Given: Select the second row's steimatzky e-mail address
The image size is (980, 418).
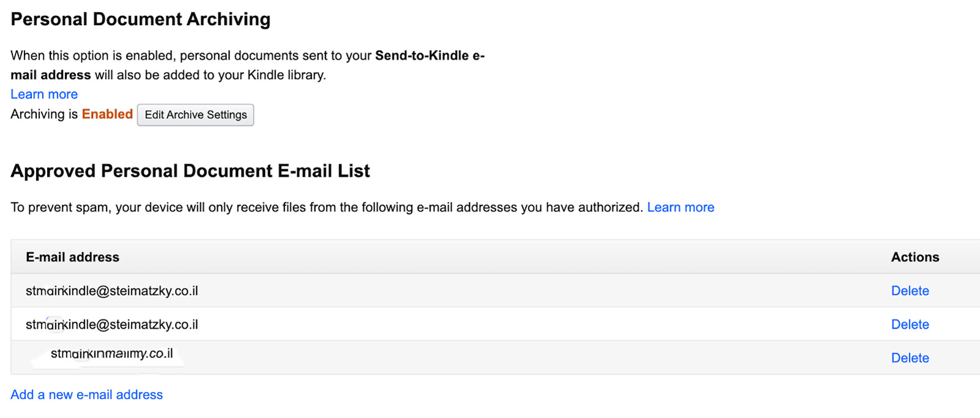Looking at the screenshot, I should [x=112, y=324].
